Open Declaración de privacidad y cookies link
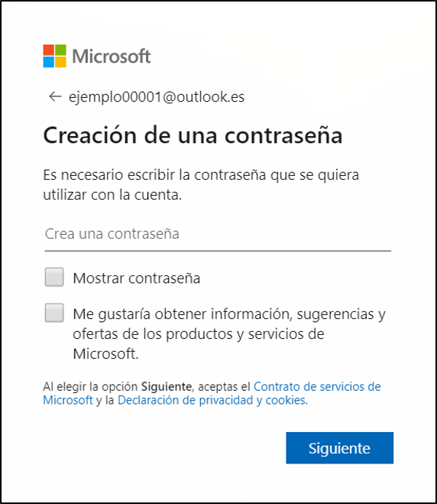Viewport: 437px width, 504px height. click(212, 400)
